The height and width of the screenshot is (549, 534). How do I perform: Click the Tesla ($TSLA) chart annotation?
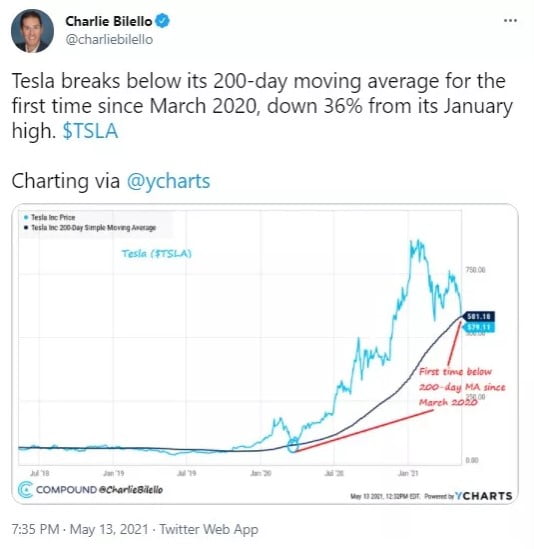[x=157, y=253]
